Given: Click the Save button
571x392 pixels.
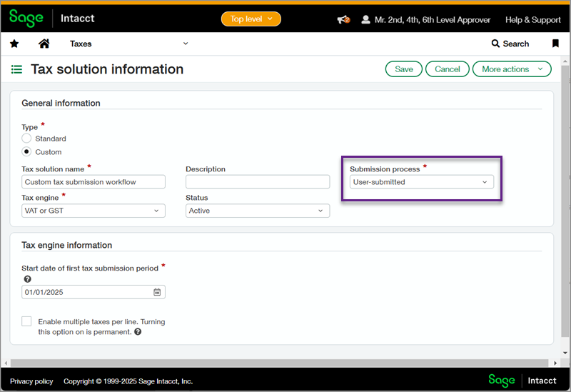Looking at the screenshot, I should click(403, 69).
